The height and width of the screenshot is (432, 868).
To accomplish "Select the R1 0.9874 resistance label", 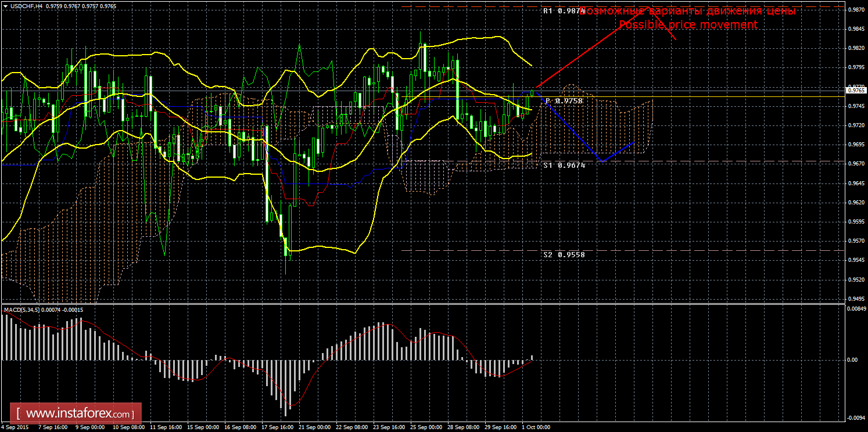I will [x=564, y=11].
